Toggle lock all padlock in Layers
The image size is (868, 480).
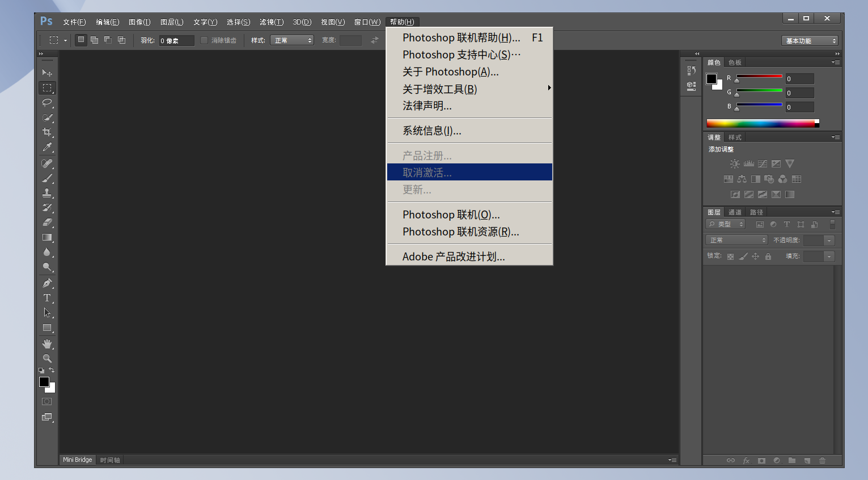coord(768,256)
